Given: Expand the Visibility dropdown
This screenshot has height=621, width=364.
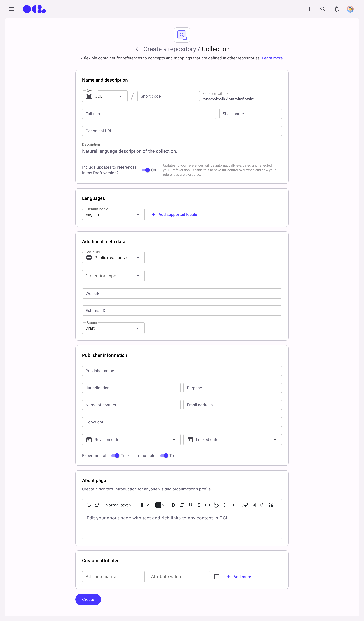Looking at the screenshot, I should (x=113, y=257).
